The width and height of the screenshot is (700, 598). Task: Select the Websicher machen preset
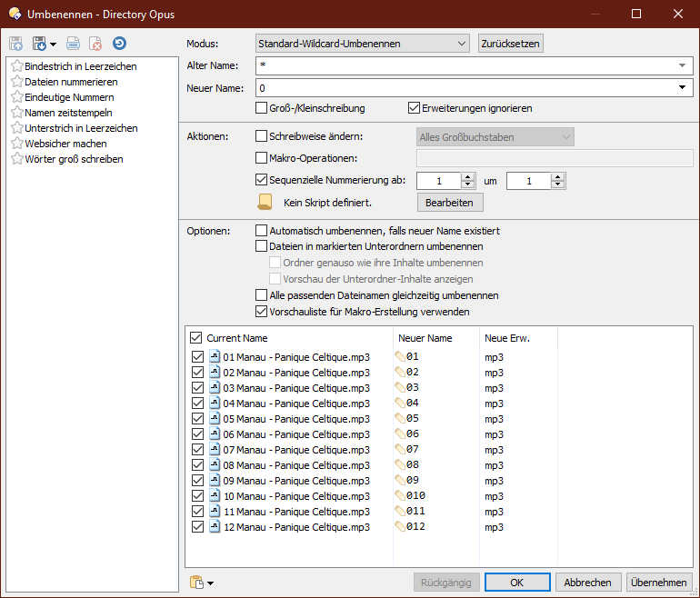[65, 144]
